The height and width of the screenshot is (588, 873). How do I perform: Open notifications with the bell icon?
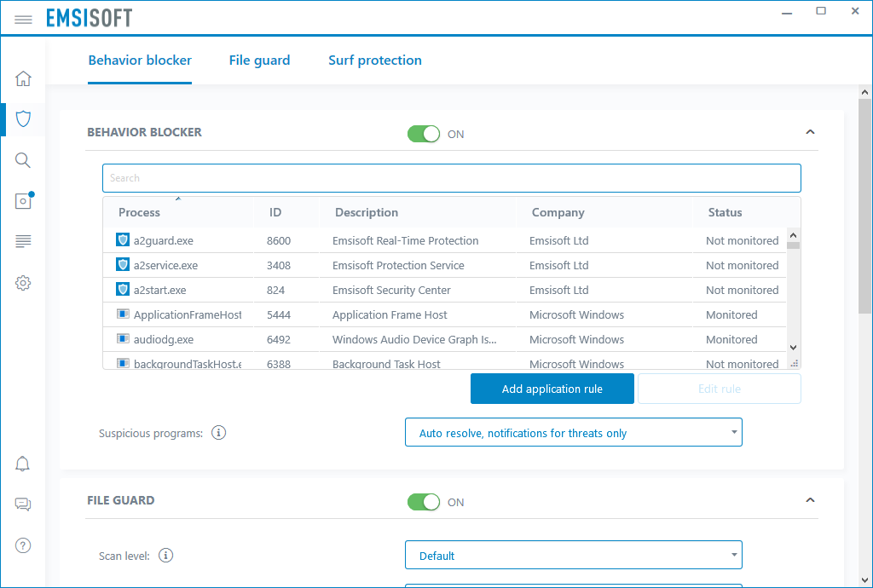pos(23,463)
